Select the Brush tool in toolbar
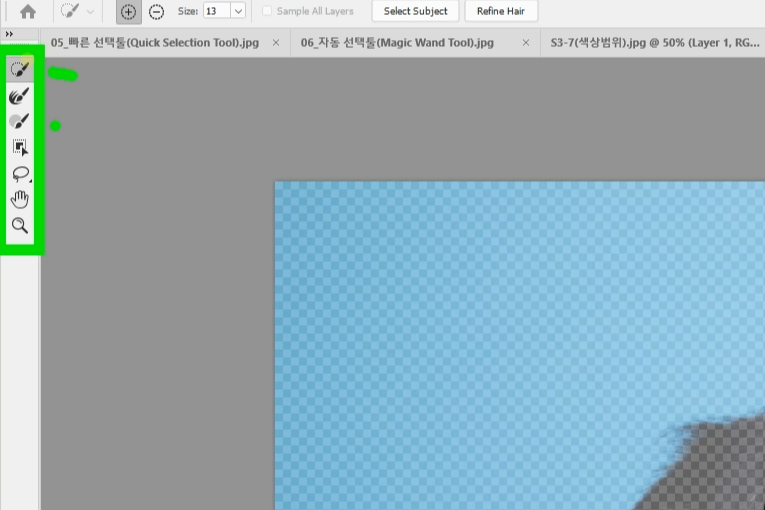 pos(20,121)
